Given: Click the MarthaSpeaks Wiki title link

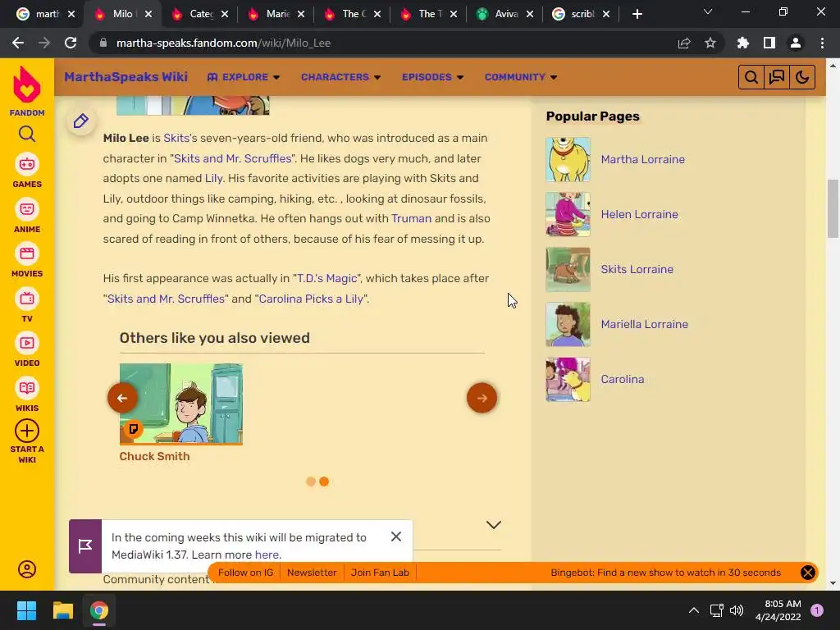Looking at the screenshot, I should coord(126,77).
